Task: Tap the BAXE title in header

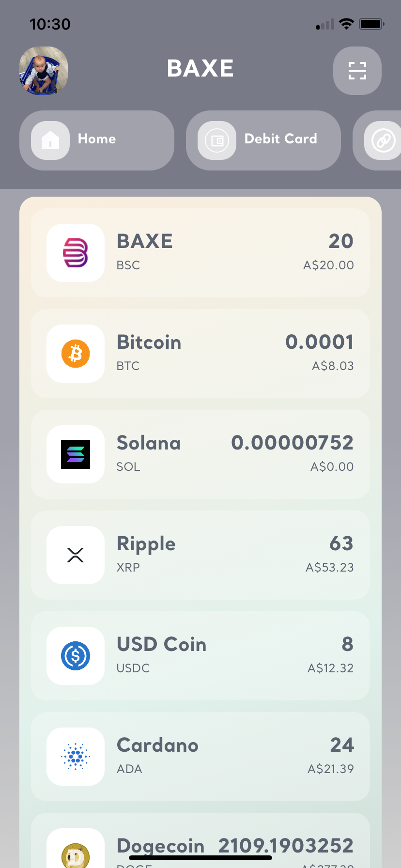Action: pyautogui.click(x=200, y=68)
